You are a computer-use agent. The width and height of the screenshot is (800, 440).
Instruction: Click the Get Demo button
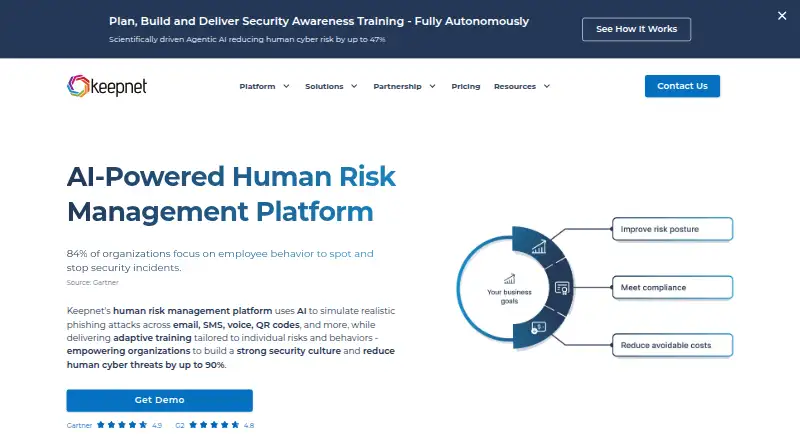[160, 400]
